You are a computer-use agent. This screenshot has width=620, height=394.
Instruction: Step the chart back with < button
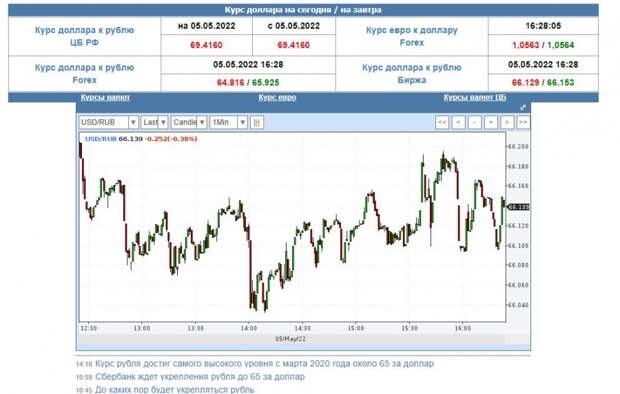pyautogui.click(x=458, y=122)
